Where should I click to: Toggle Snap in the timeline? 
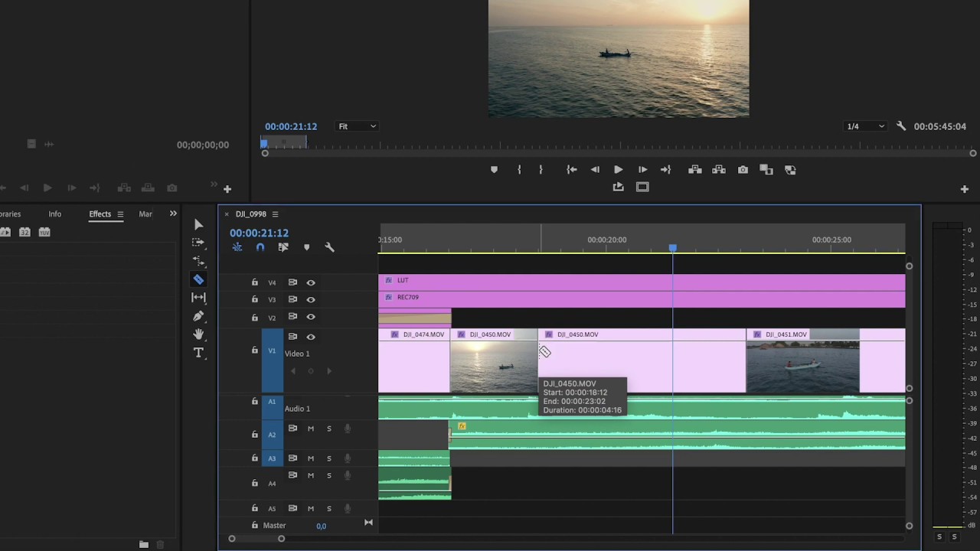[x=260, y=246]
